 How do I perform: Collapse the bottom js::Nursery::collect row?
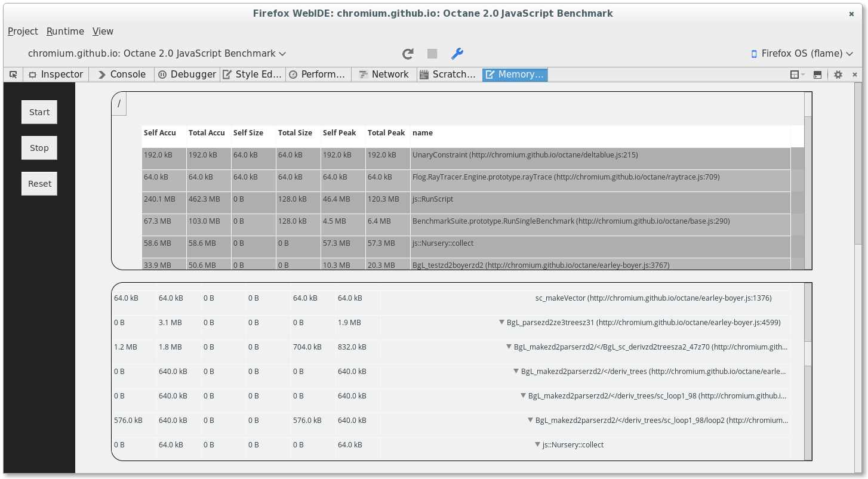click(x=538, y=444)
